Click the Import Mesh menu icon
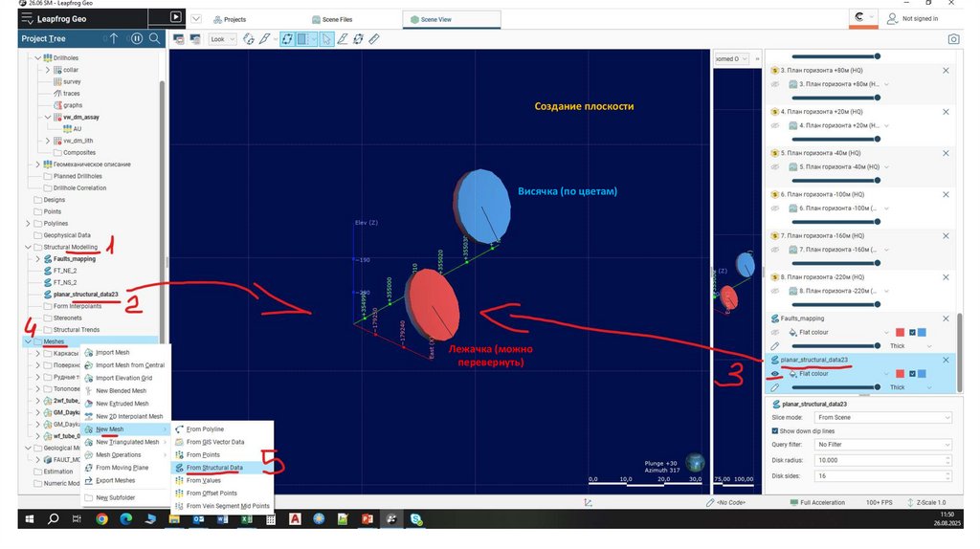The image size is (980, 549). (x=89, y=352)
